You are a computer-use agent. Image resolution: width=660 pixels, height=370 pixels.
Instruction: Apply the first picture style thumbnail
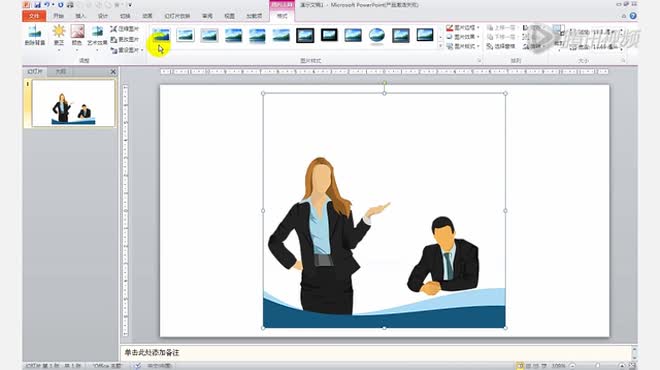tap(161, 35)
